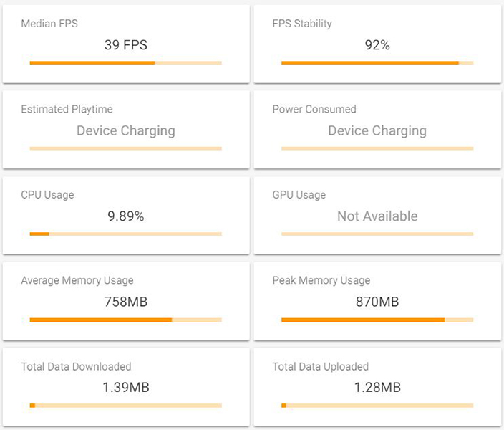Screen dimensions: 504x430
Task: Click the Peak Memory Usage progress bar
Action: coord(377,320)
